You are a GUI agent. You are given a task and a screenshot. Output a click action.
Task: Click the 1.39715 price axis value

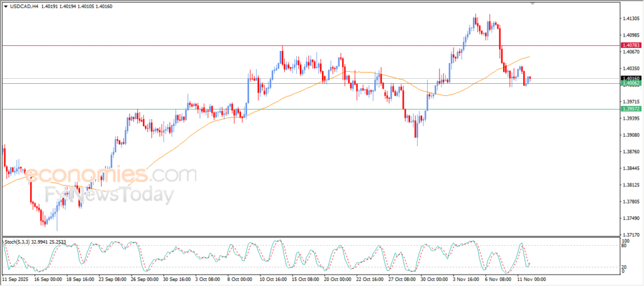(x=631, y=101)
